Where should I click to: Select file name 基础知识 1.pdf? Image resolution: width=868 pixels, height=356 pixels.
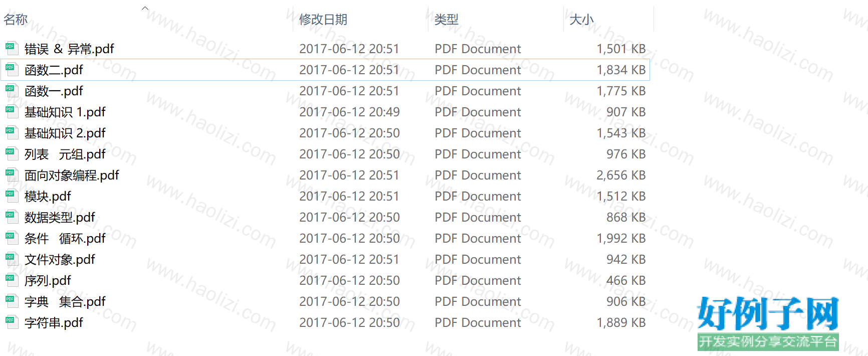pos(65,112)
